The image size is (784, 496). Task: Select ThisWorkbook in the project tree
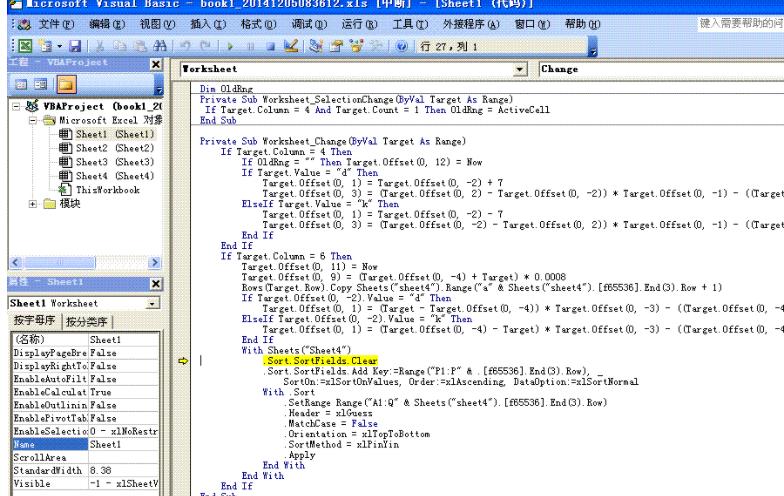point(108,189)
